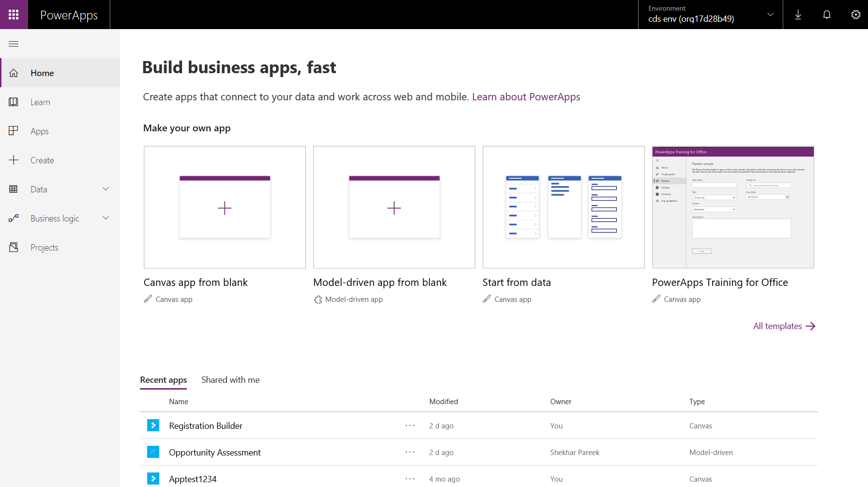Select the Recent apps tab
The width and height of the screenshot is (868, 487).
point(164,380)
